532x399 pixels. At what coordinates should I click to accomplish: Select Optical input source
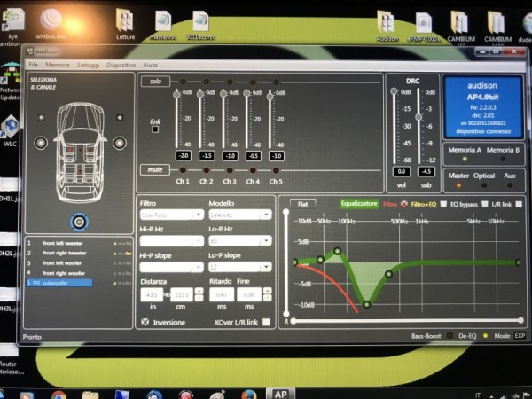[484, 185]
